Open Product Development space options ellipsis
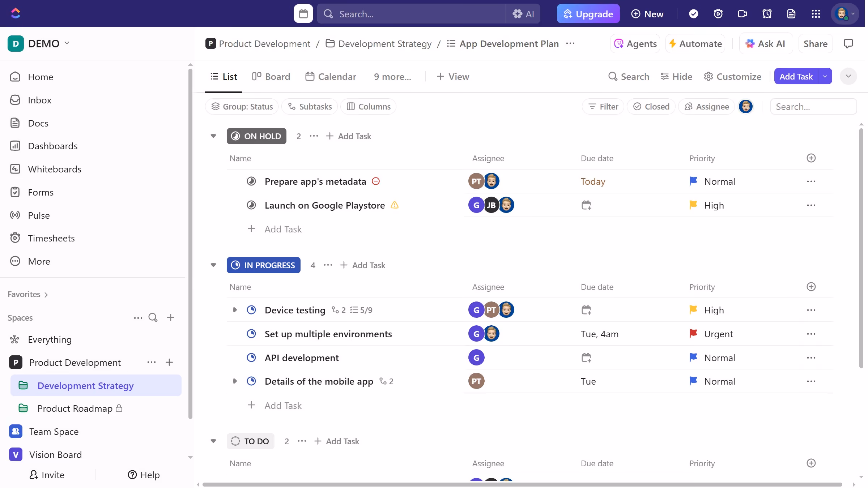Viewport: 868px width, 488px height. tap(152, 362)
